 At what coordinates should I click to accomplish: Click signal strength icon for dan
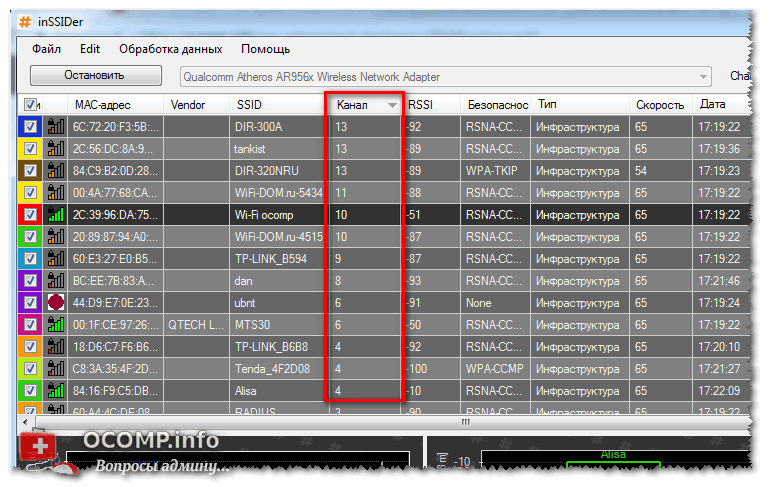[x=55, y=281]
